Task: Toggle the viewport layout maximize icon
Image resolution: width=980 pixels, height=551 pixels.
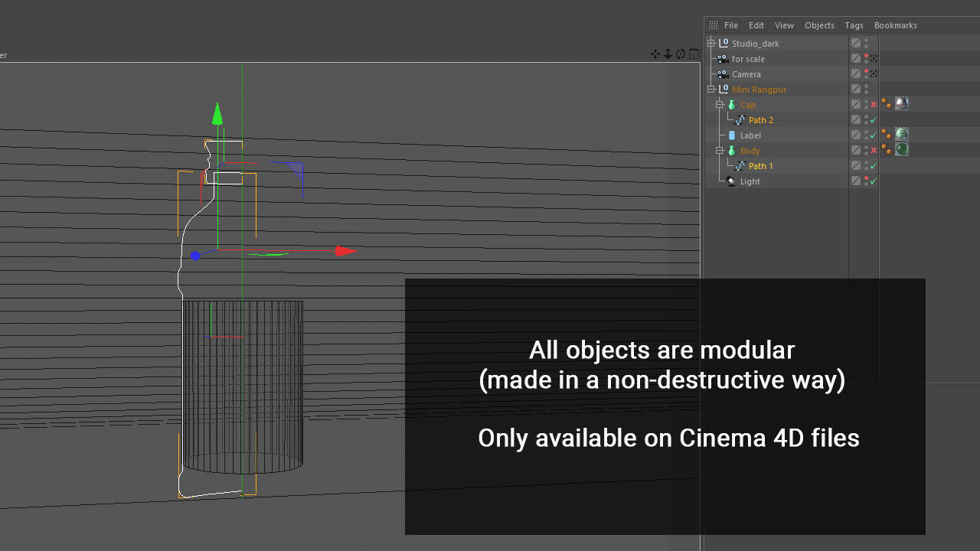Action: [694, 54]
